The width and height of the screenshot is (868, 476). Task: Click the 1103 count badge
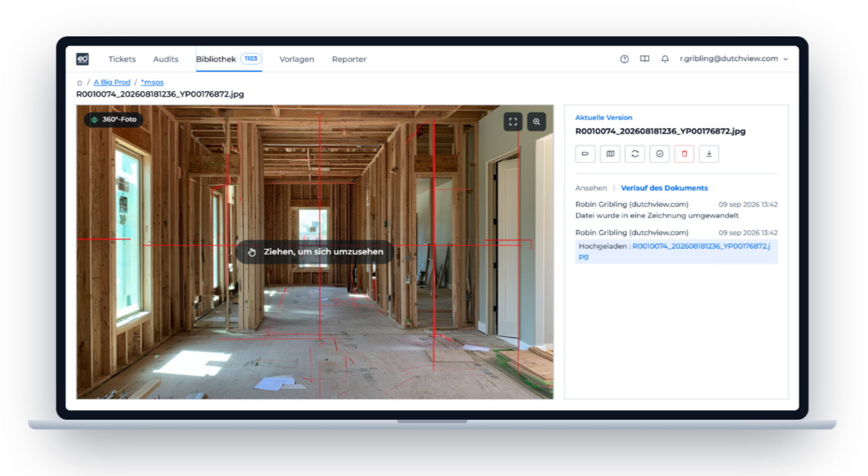pyautogui.click(x=251, y=58)
